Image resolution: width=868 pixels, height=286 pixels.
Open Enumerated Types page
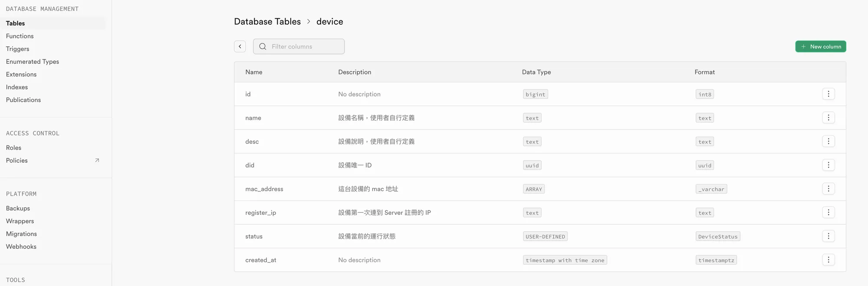pos(33,62)
